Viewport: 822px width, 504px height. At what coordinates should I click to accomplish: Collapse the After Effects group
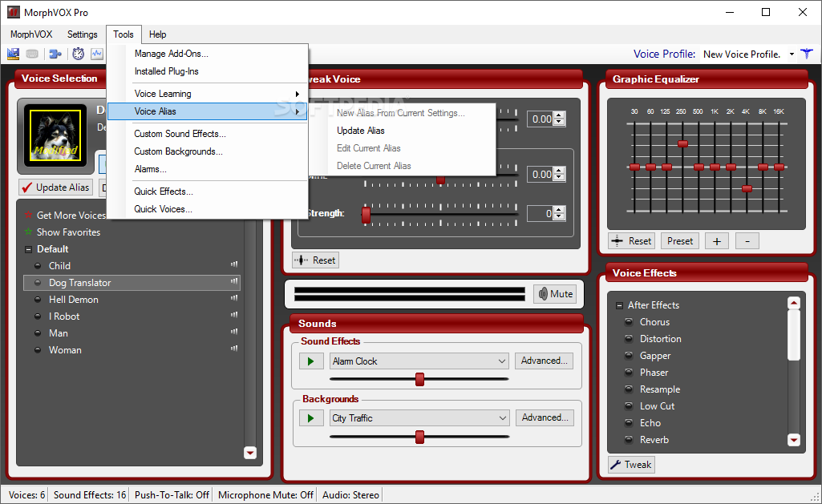[x=619, y=305]
